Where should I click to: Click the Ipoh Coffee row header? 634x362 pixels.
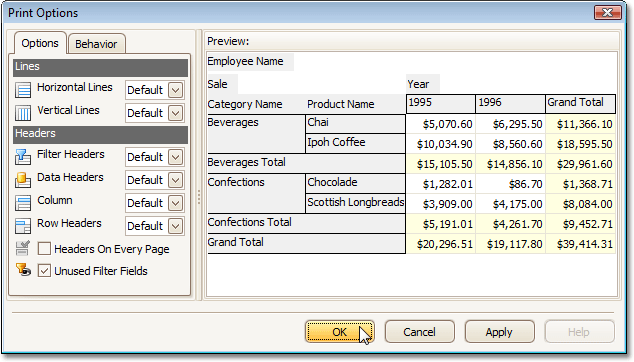(355, 144)
